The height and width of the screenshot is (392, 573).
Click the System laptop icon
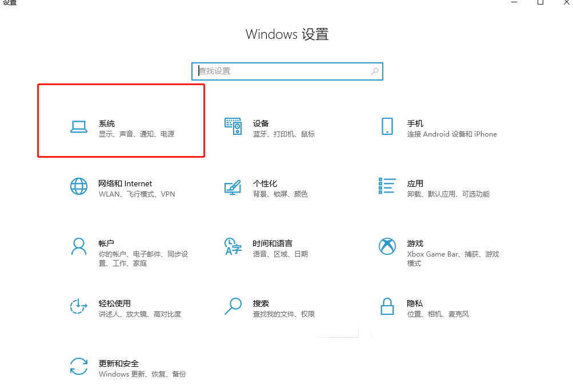pyautogui.click(x=79, y=127)
